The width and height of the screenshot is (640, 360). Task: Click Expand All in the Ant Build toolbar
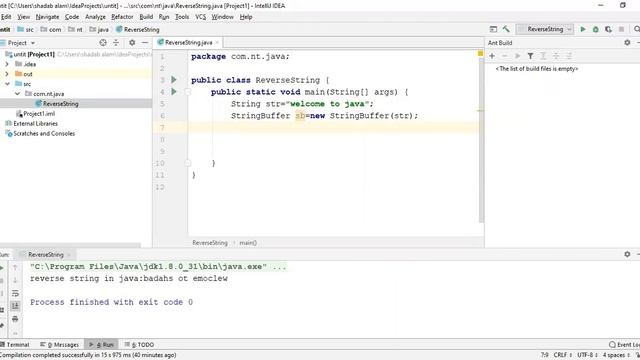[x=543, y=56]
